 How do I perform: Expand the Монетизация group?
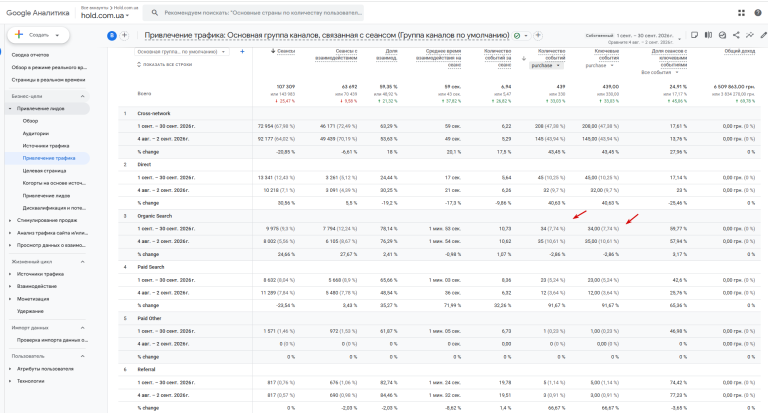click(10, 299)
